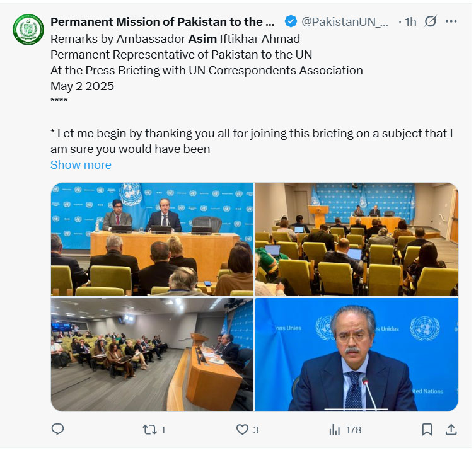Reply to the post via speech bubble icon
Screen dimensions: 476x453
coord(58,430)
